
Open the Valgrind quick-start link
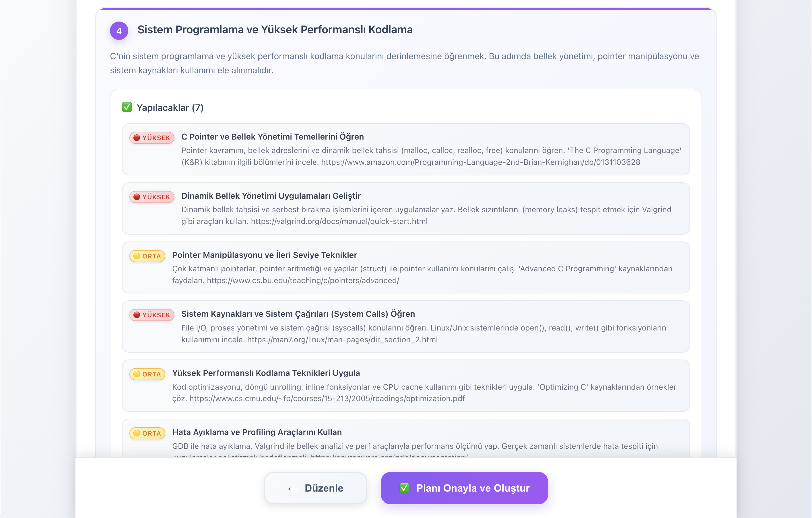[339, 221]
